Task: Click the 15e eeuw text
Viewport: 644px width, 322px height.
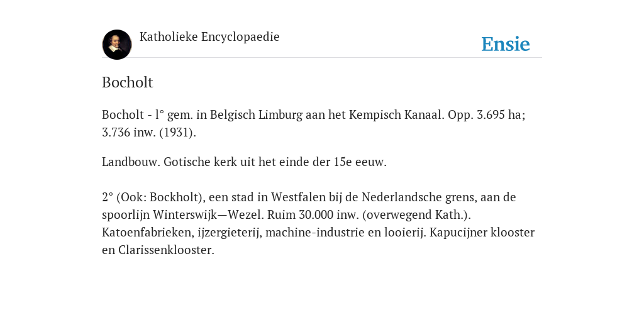Action: pyautogui.click(x=360, y=162)
